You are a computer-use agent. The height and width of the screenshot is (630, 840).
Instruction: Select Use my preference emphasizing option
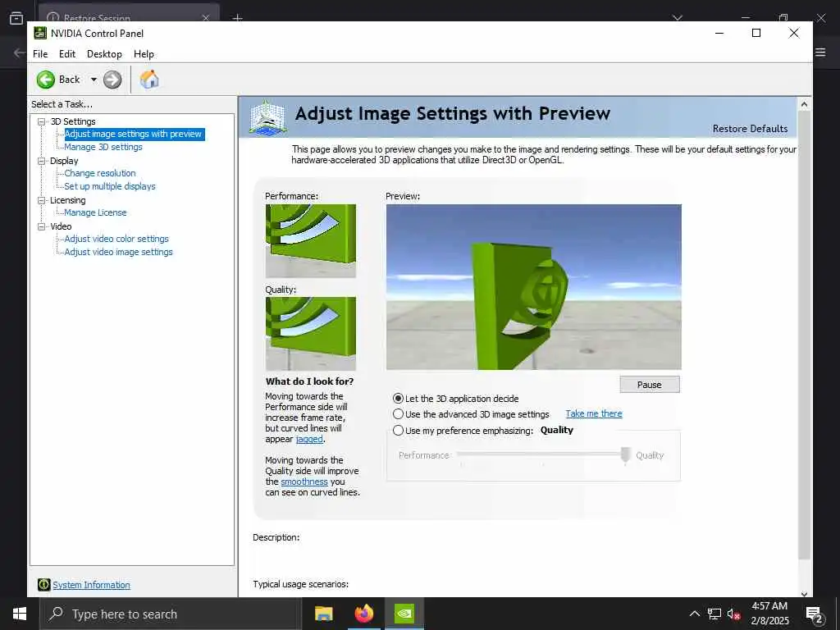point(398,430)
